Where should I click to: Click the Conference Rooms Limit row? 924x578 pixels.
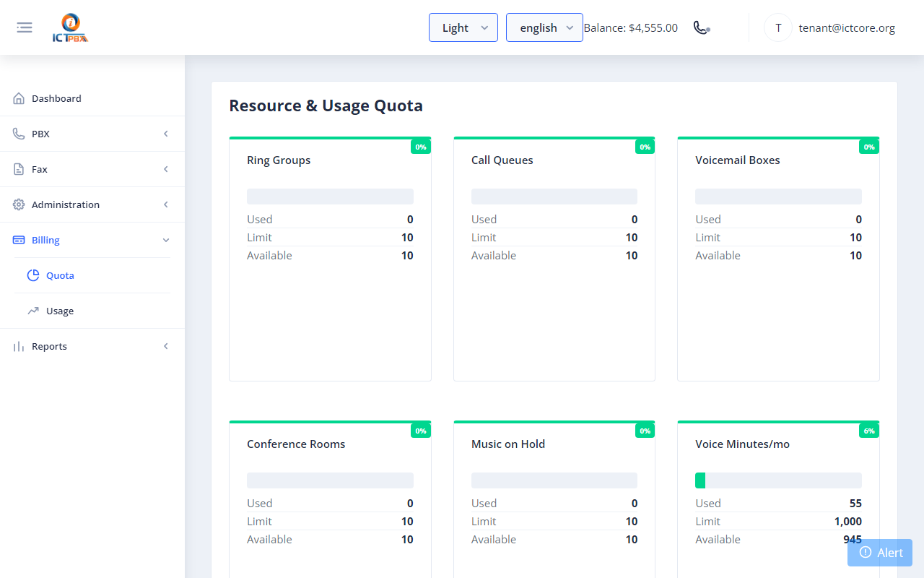pos(330,521)
